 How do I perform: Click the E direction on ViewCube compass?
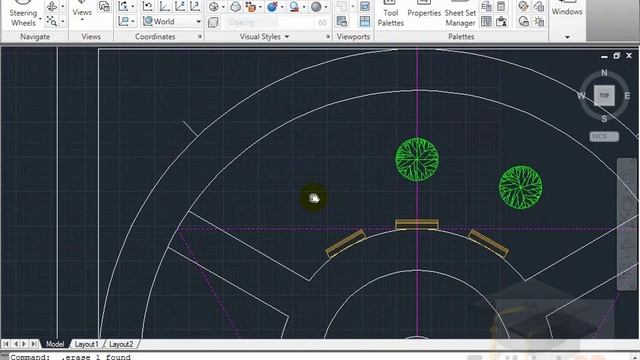pos(627,96)
